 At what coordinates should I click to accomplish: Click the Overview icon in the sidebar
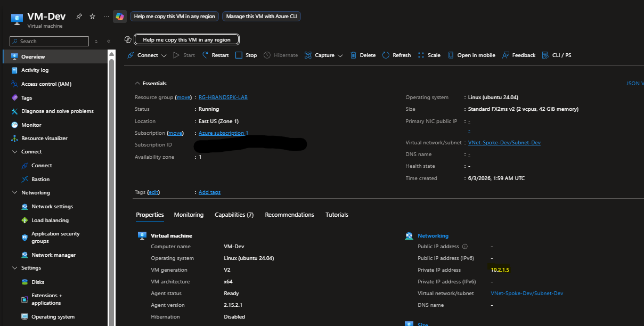coord(15,56)
